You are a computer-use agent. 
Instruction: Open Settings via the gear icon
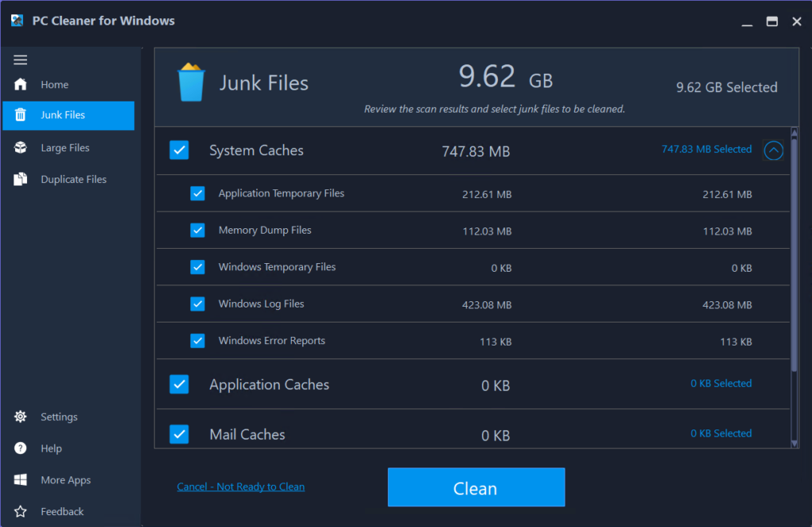pos(19,416)
